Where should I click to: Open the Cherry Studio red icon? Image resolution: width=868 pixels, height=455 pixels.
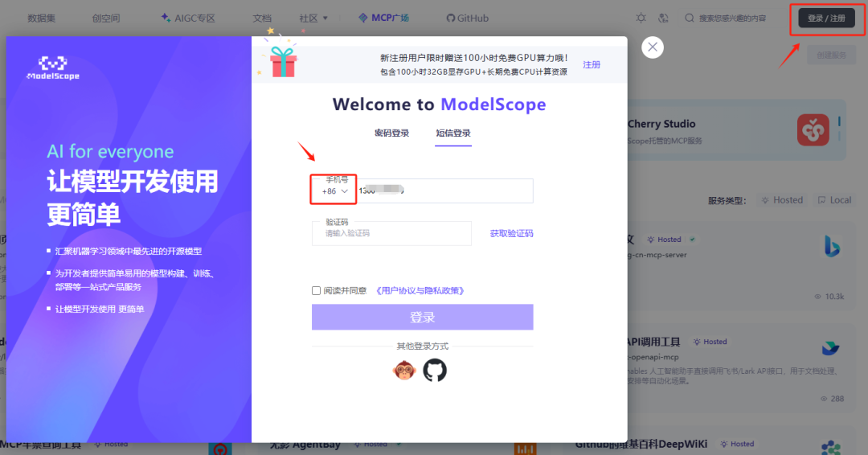pyautogui.click(x=813, y=130)
